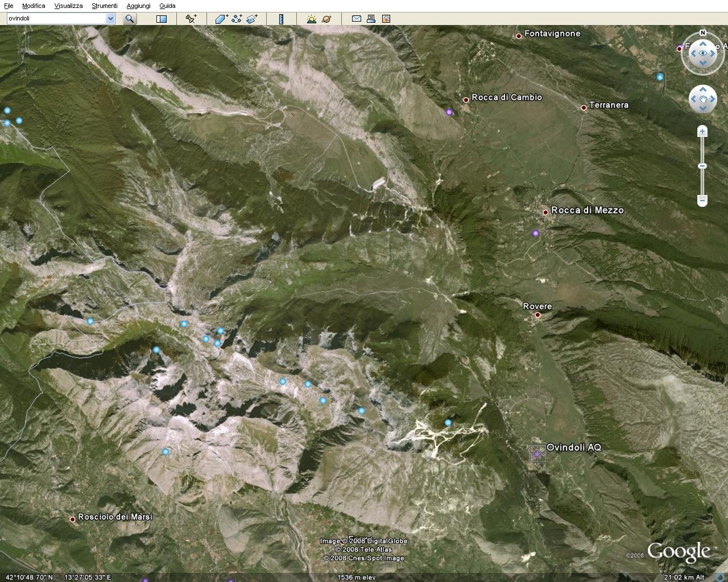This screenshot has height=582, width=728.
Task: Rotate view right with look joystick arrow
Action: click(x=714, y=53)
